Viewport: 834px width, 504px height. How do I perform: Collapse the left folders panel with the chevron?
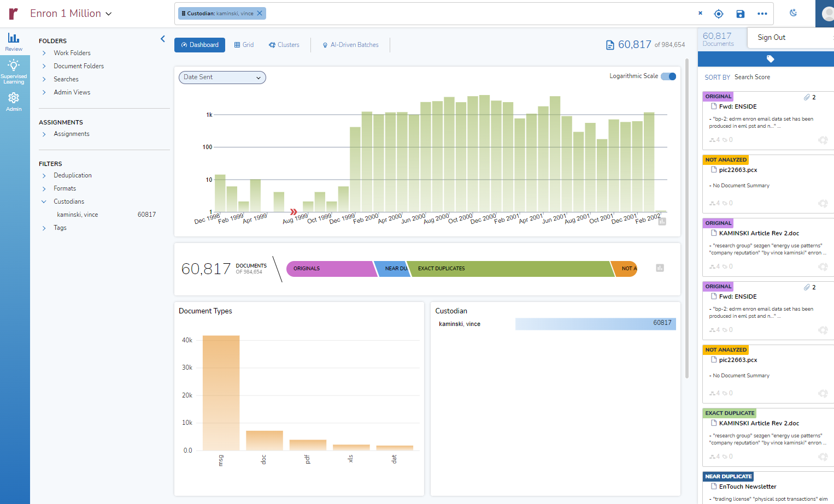tap(163, 39)
